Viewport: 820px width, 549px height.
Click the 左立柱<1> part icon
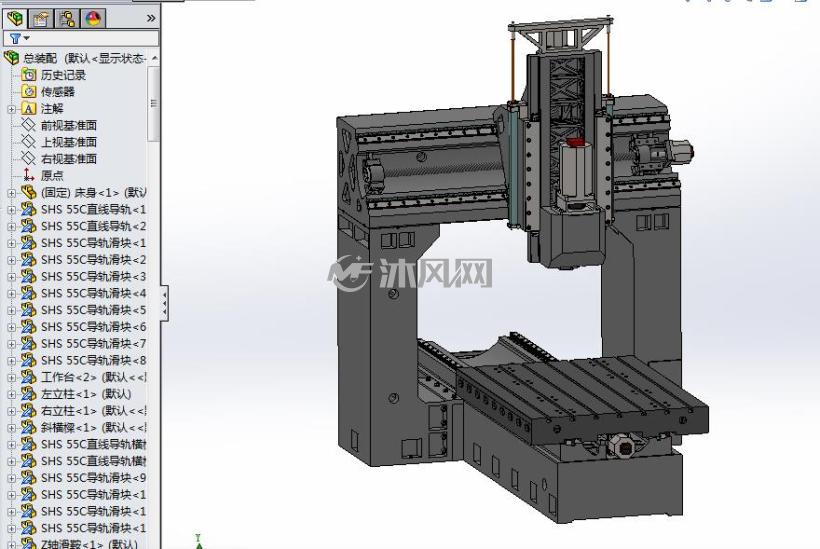pyautogui.click(x=28, y=393)
